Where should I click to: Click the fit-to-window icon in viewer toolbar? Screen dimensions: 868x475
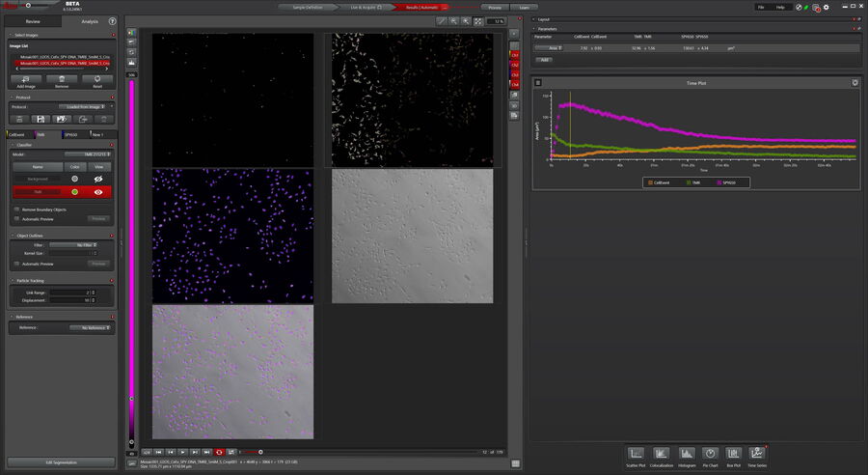point(478,21)
